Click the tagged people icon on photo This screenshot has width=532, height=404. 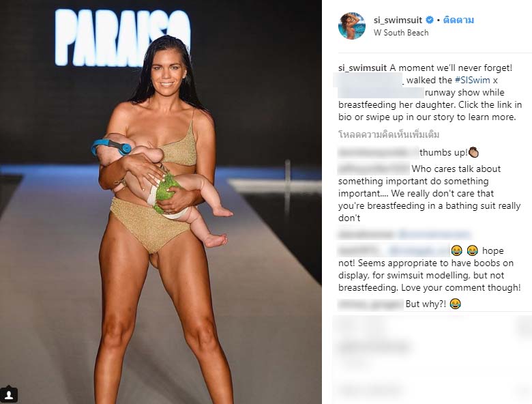point(9,395)
